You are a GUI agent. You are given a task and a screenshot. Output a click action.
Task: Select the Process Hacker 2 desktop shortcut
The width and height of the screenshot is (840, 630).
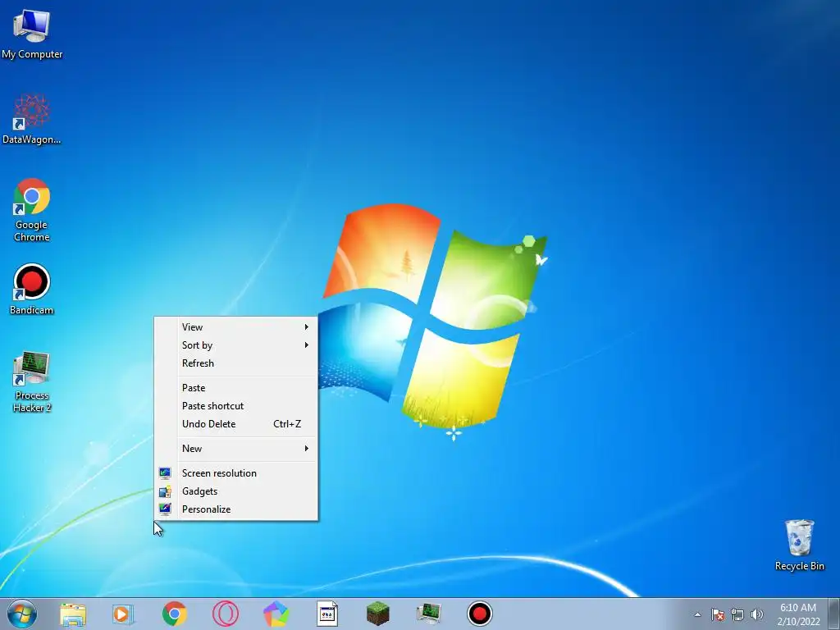(32, 381)
